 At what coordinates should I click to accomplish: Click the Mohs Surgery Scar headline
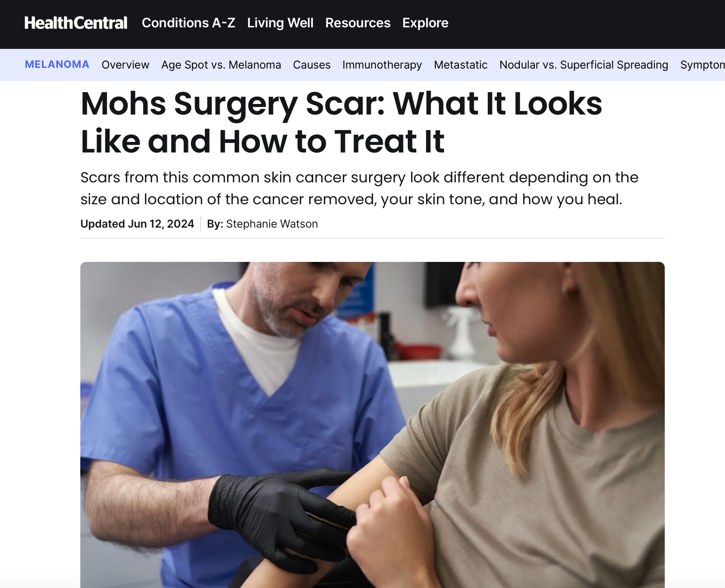341,122
